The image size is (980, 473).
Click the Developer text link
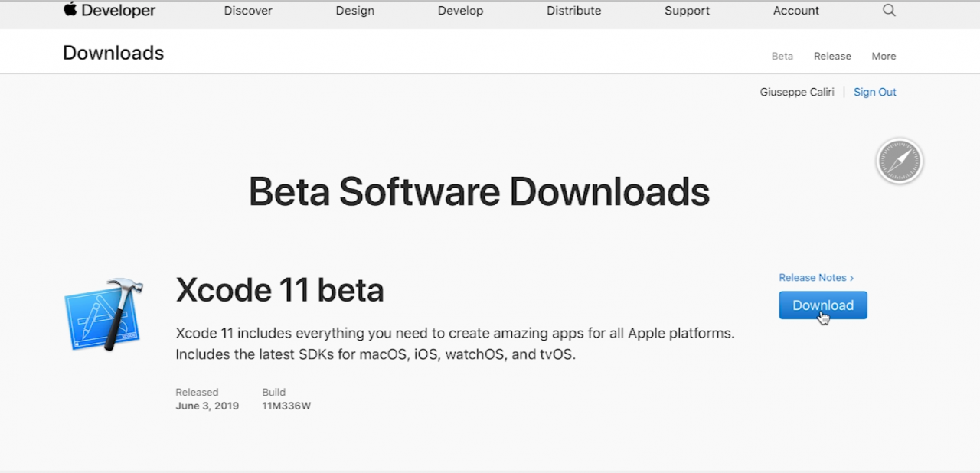119,10
